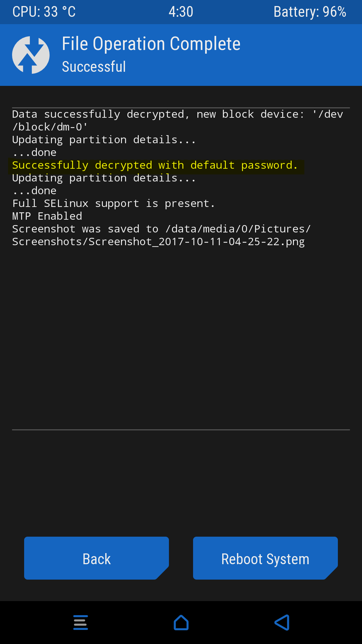Click the ...done line directly above yellow text

tap(34, 153)
